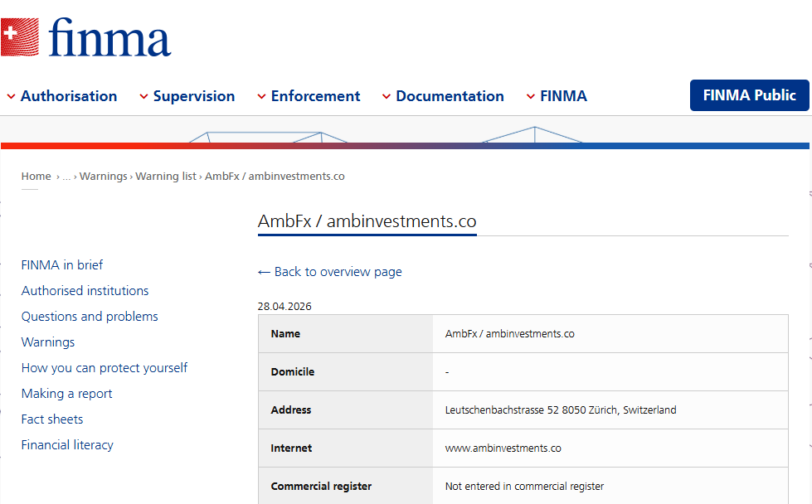Expand the Supervision chevron

(143, 97)
